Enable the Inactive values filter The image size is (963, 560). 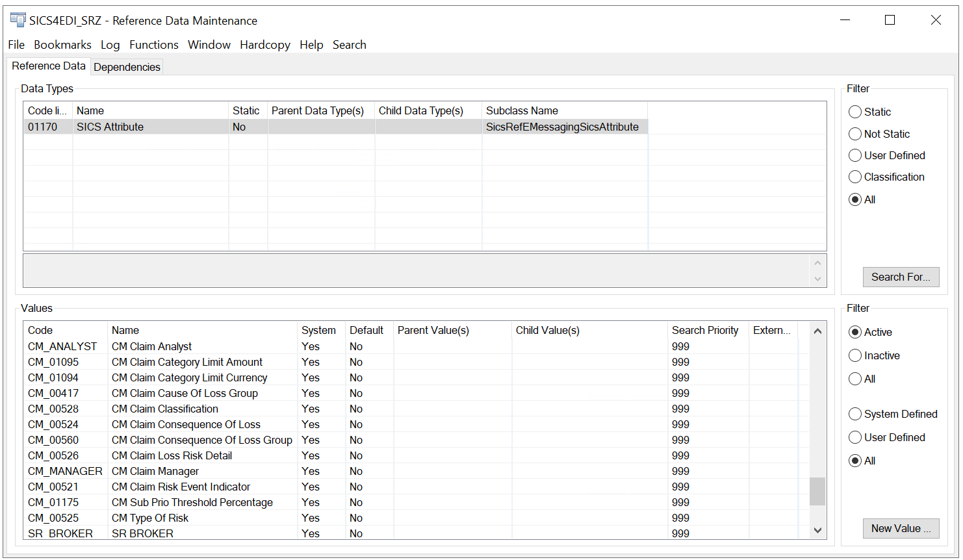(855, 356)
